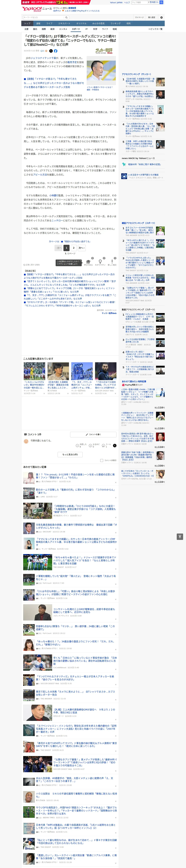Click the back-to-top arrow button
186x868 pixels.
pos(180,536)
